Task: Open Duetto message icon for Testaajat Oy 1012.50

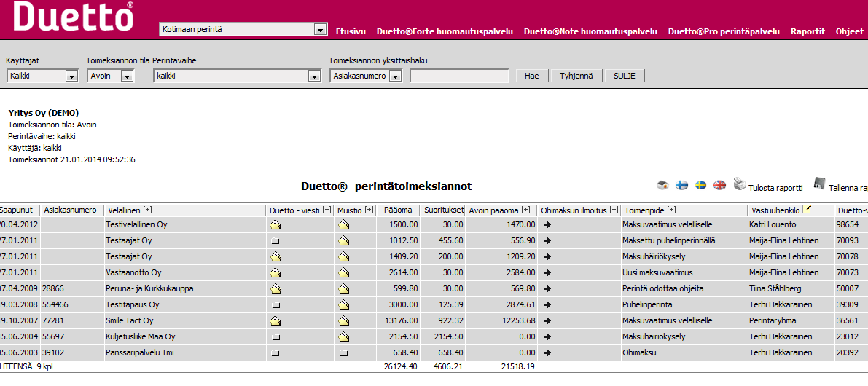Action: point(275,242)
